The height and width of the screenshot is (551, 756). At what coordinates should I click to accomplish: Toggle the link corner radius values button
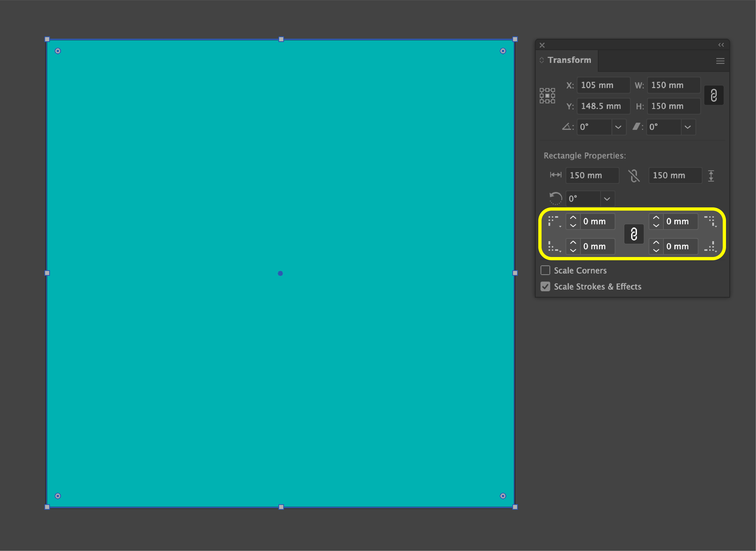tap(634, 234)
